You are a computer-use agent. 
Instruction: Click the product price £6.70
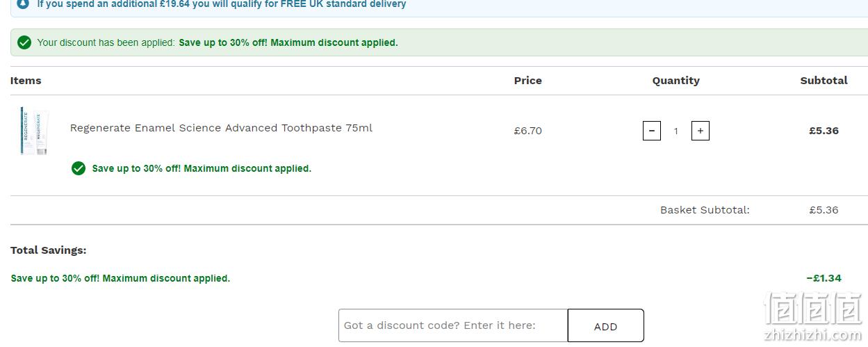(527, 131)
